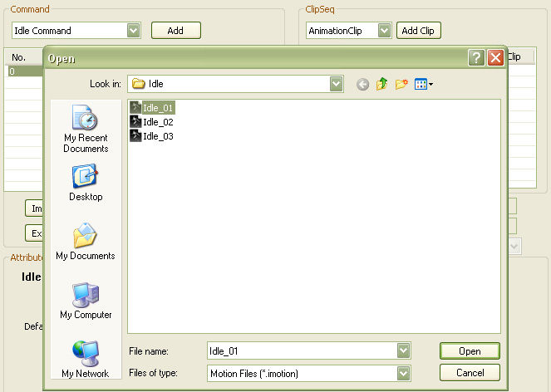Select the Idle_02 motion file
The image size is (551, 392).
pos(157,122)
